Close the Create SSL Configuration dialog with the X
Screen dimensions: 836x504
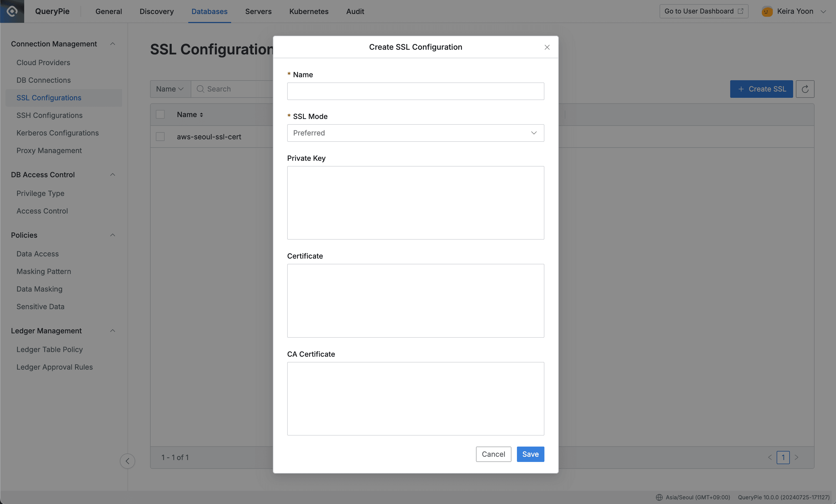(547, 47)
